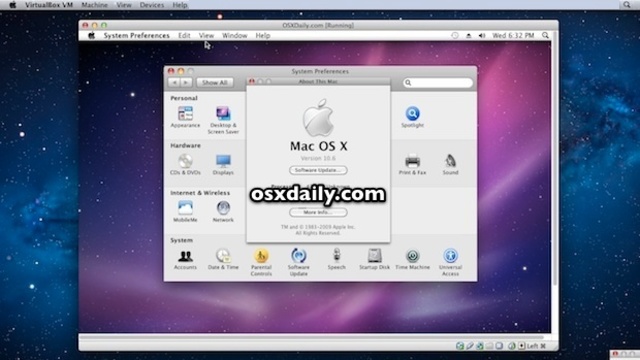Click the mouse integration status icon
This screenshot has height=360, width=640.
[x=511, y=346]
